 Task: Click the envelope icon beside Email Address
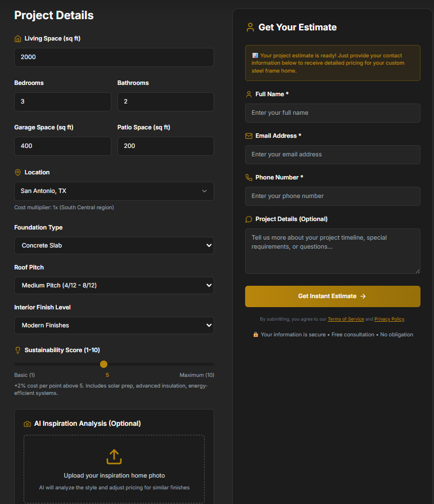click(248, 136)
